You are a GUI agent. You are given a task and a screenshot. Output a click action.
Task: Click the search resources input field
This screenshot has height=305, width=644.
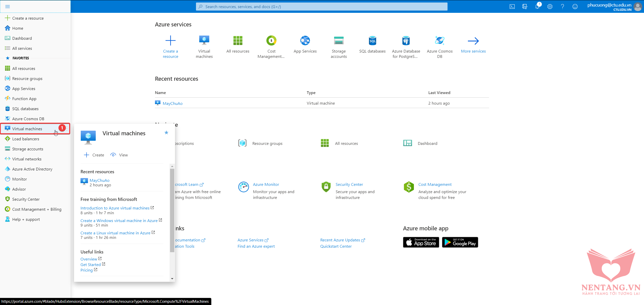[x=321, y=7]
